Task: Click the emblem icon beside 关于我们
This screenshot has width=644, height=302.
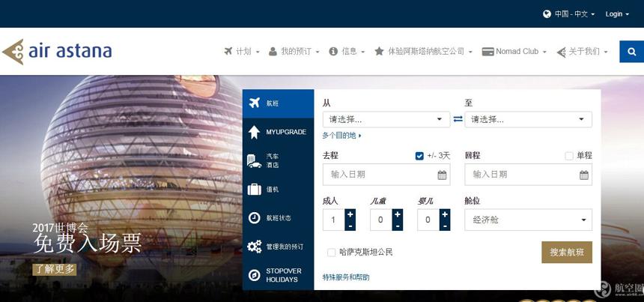Action: 561,52
